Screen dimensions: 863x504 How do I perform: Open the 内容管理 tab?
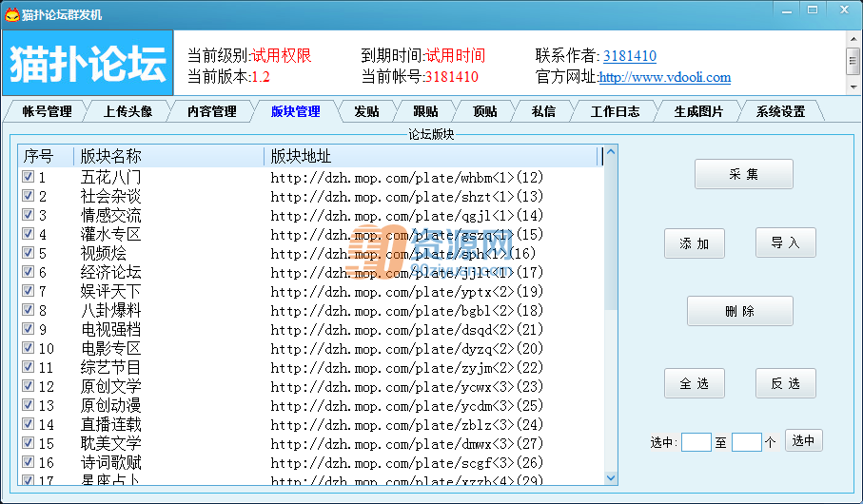tap(212, 111)
